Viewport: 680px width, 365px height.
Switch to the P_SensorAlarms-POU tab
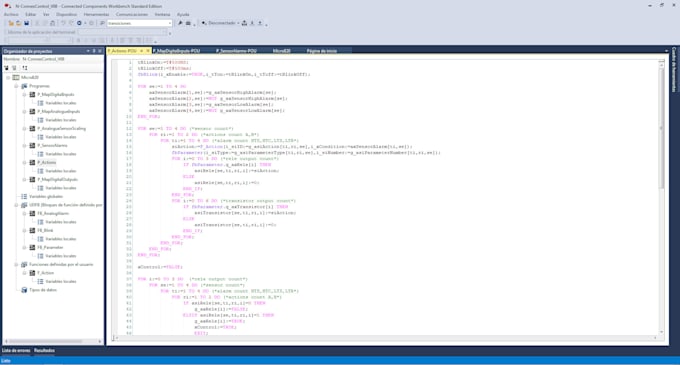[236, 51]
